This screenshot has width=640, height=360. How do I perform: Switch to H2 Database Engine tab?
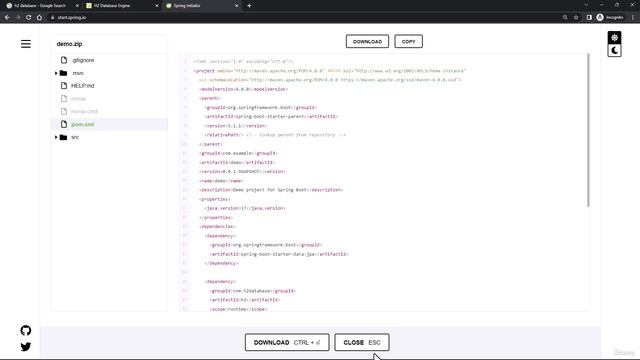[112, 6]
